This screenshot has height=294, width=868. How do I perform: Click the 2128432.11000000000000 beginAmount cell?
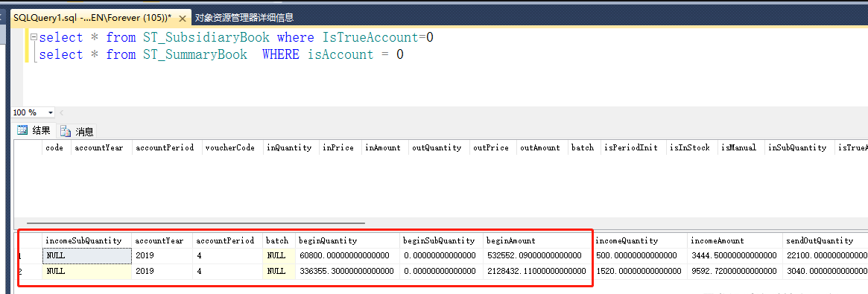click(537, 272)
